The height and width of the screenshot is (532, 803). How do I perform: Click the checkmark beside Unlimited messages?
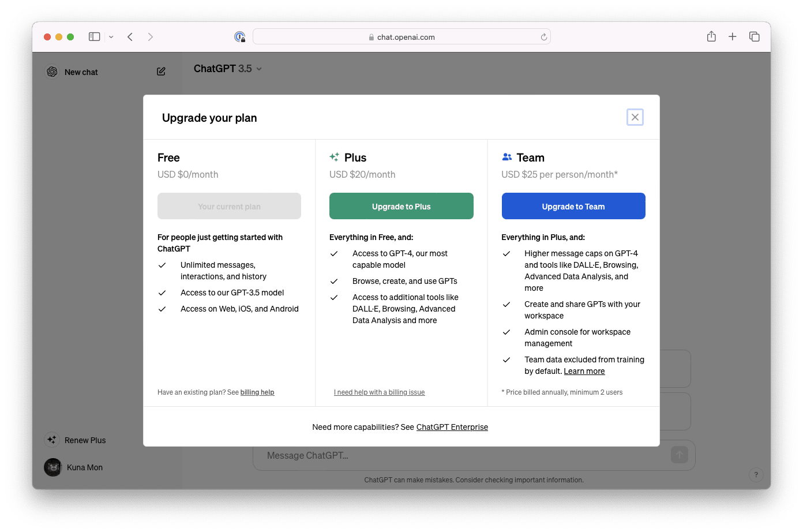click(162, 265)
